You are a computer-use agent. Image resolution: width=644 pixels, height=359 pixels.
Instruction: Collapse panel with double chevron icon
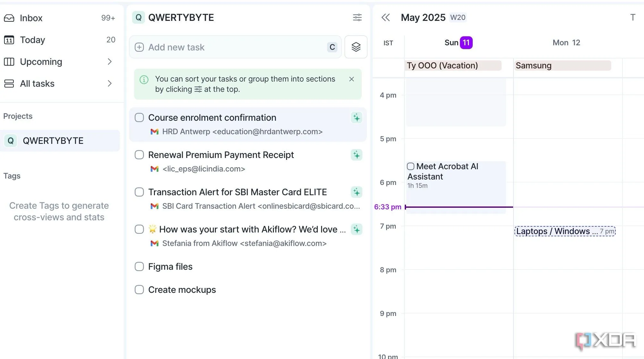pos(386,17)
